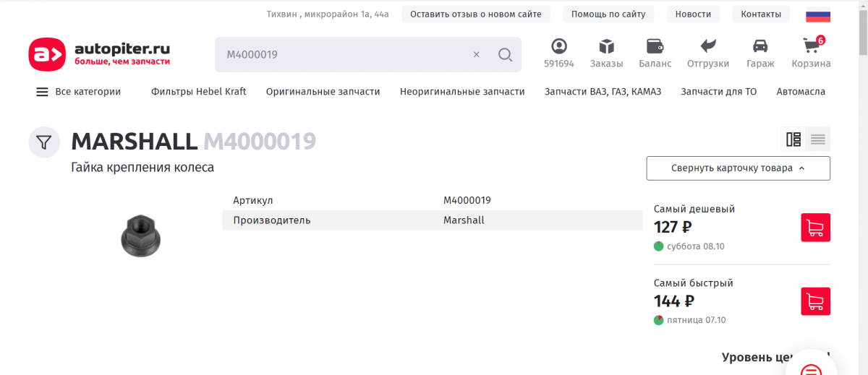Screen dimensions: 868x375
Task: Click the Самый быстрый label
Action: [x=694, y=283]
